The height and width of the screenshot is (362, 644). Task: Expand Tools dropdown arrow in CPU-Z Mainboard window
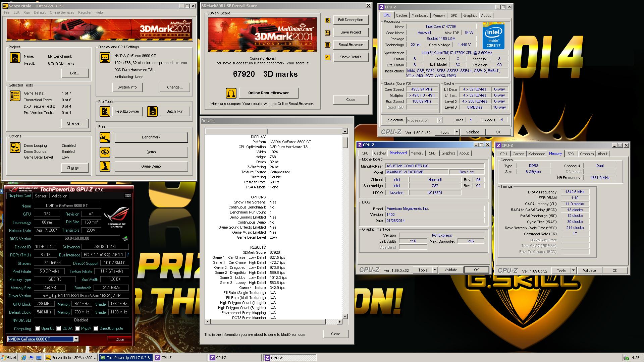435,270
